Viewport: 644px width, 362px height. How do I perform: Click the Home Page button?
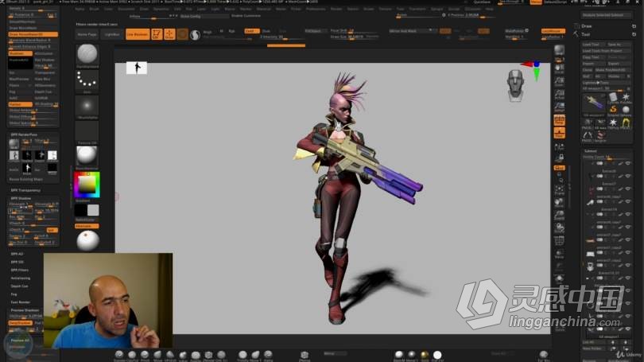pyautogui.click(x=87, y=34)
